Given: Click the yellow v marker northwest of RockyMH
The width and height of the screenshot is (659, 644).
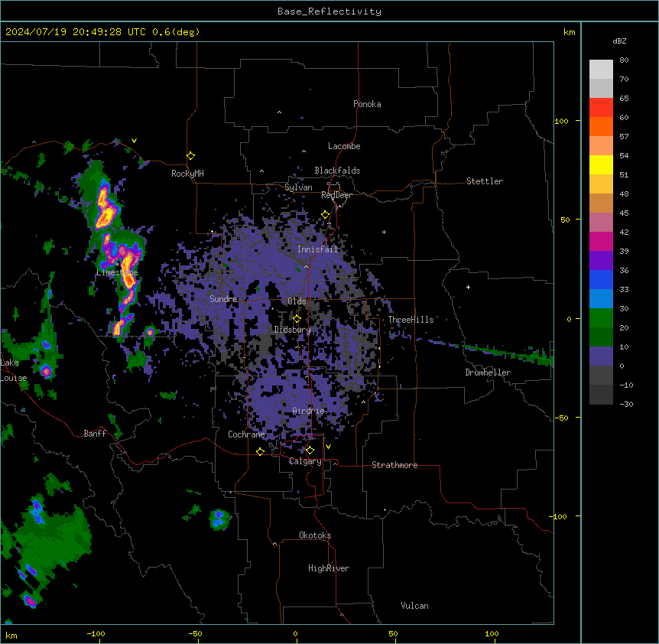Looking at the screenshot, I should 134,141.
